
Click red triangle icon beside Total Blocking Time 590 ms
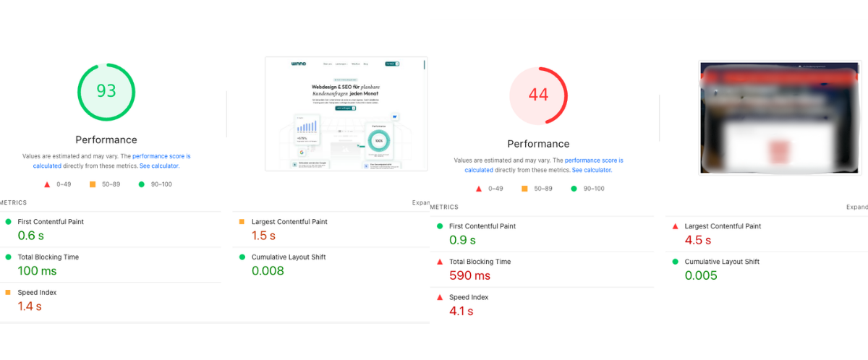tap(440, 262)
